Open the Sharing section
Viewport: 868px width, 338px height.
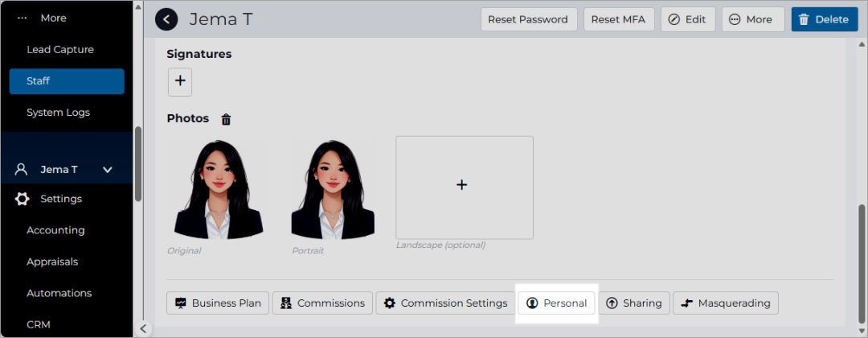click(634, 303)
